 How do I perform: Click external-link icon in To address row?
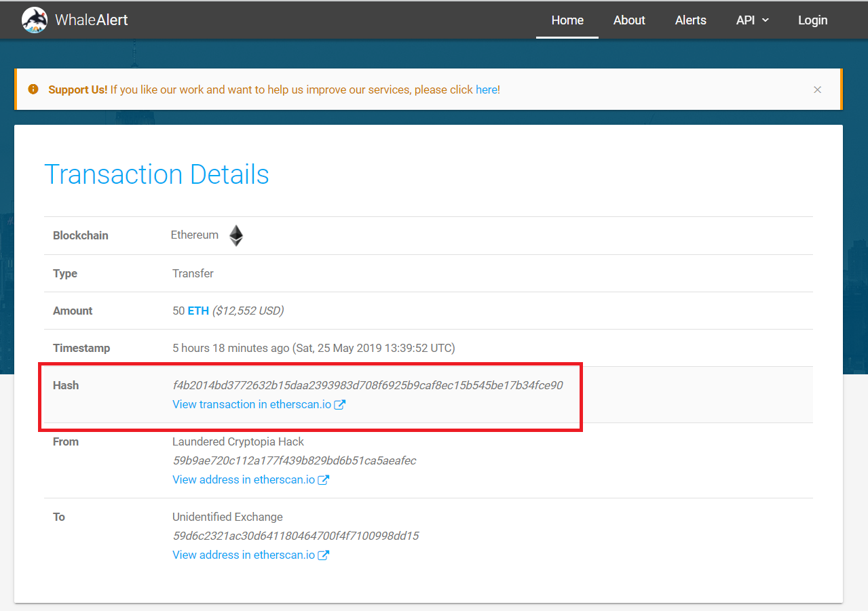[x=324, y=555]
